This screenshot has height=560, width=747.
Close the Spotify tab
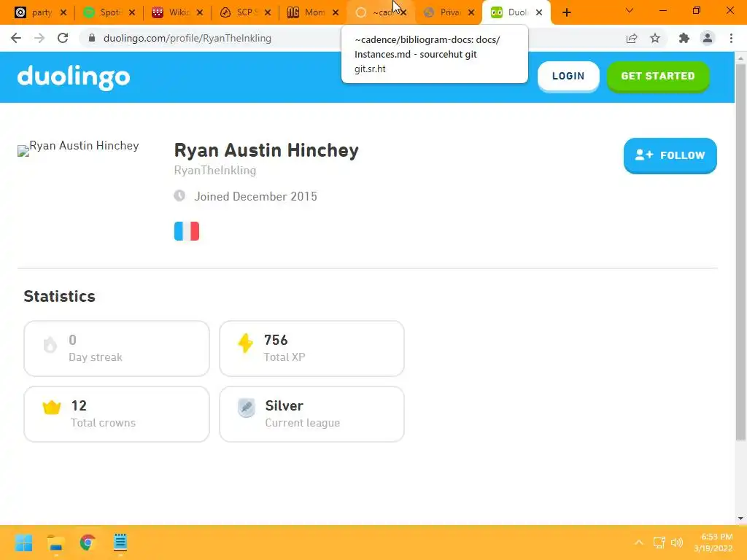pos(132,12)
